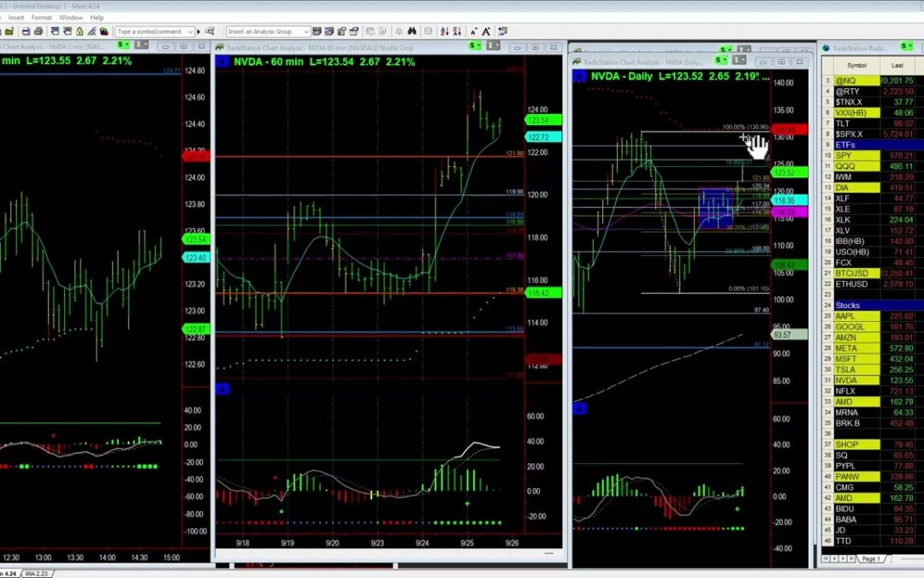Open the Format menu
924x578 pixels.
pyautogui.click(x=41, y=18)
